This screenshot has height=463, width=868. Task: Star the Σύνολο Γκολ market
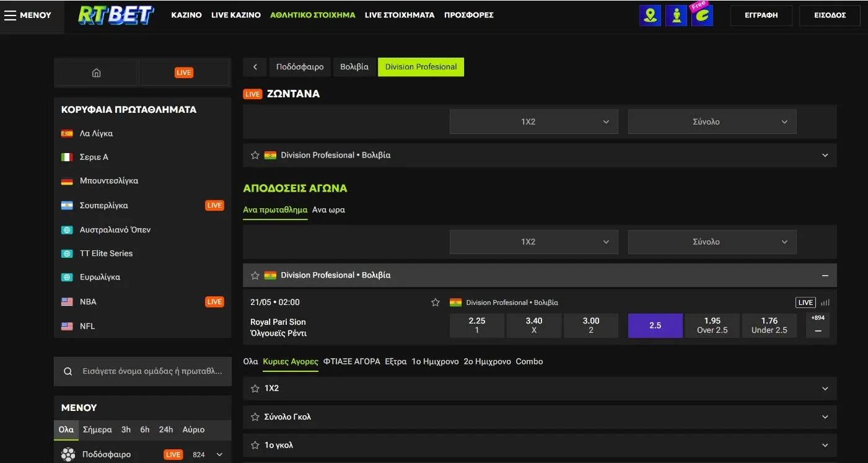point(255,417)
